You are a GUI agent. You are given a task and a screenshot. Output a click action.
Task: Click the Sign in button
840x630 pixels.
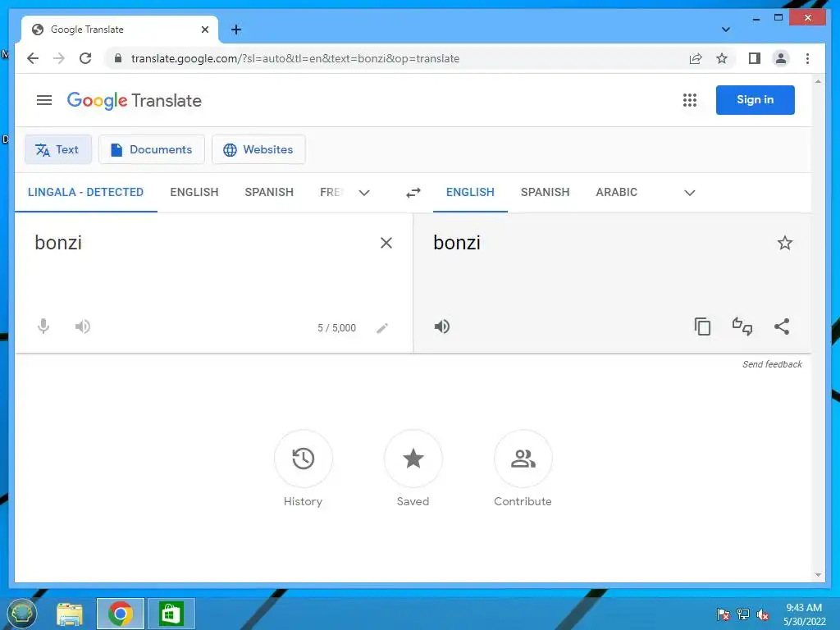coord(755,99)
